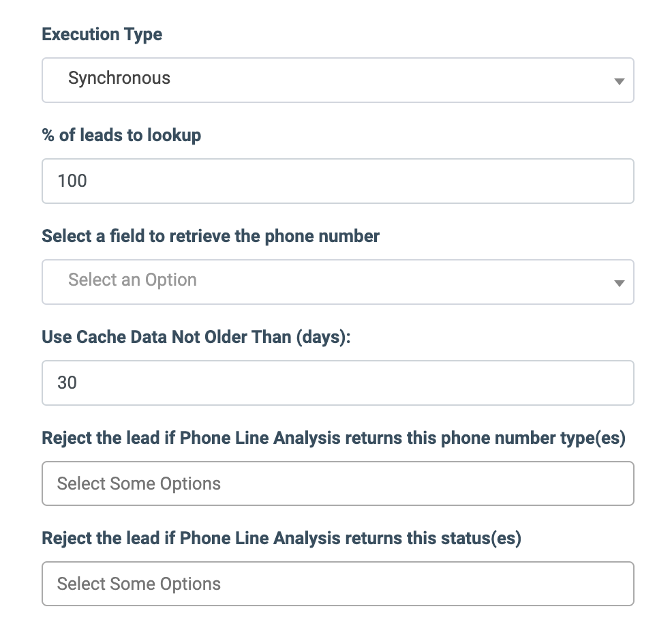This screenshot has width=672, height=626.
Task: Click the arrow icon beside Synchronous
Action: tap(619, 81)
